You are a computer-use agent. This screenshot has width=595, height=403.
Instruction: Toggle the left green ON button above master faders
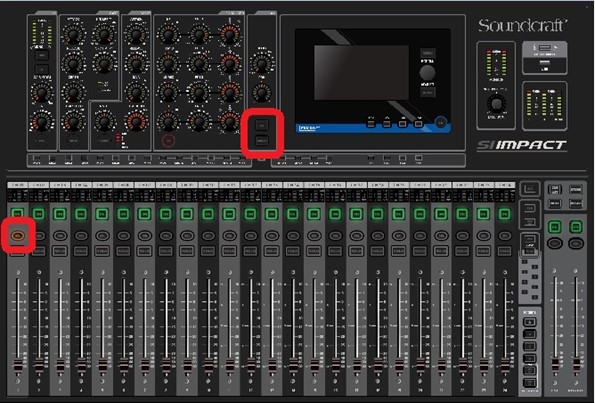click(x=554, y=227)
